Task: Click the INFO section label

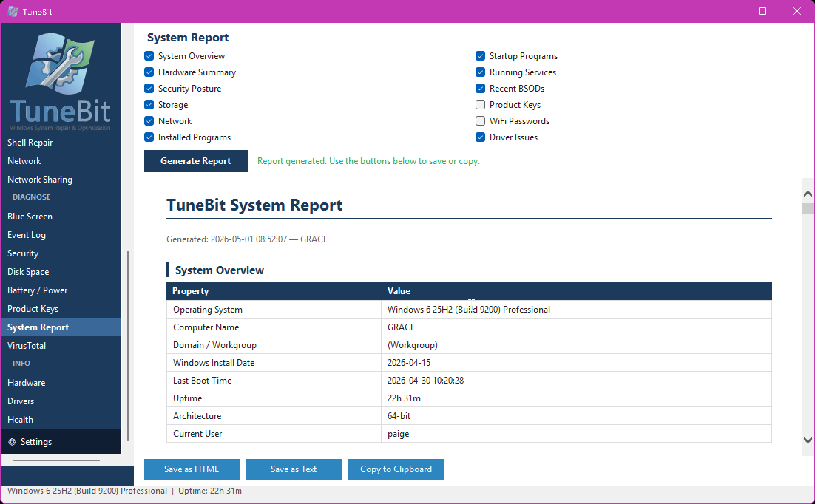Action: point(21,363)
